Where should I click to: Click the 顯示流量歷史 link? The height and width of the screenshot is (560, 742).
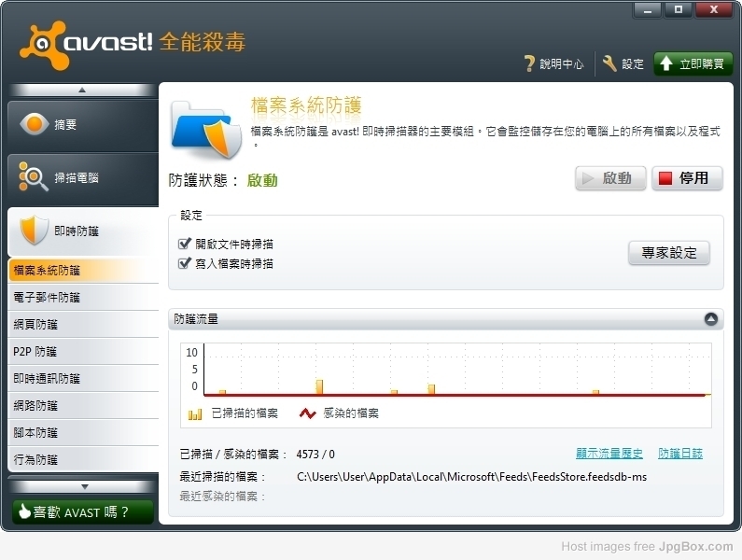[x=609, y=454]
